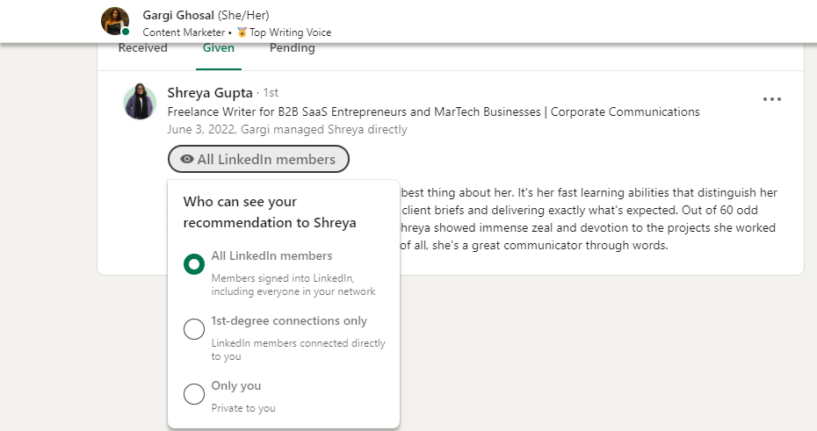Click the recommendation body text

pos(588,219)
